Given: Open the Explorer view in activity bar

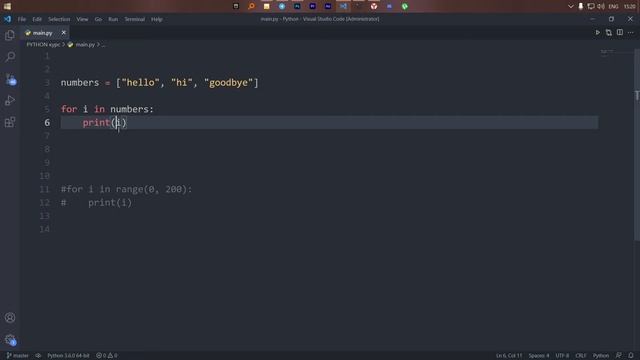Looking at the screenshot, I should 10,36.
